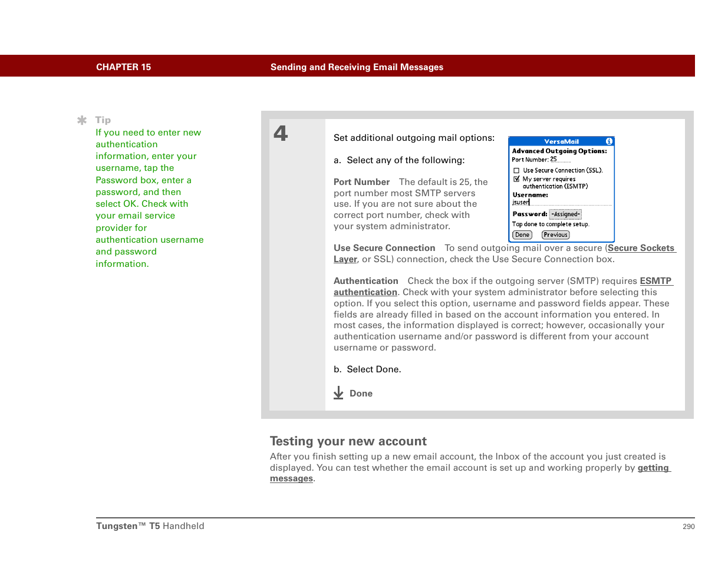Click 'Sending and Receiving Email Messages' title

click(x=357, y=67)
